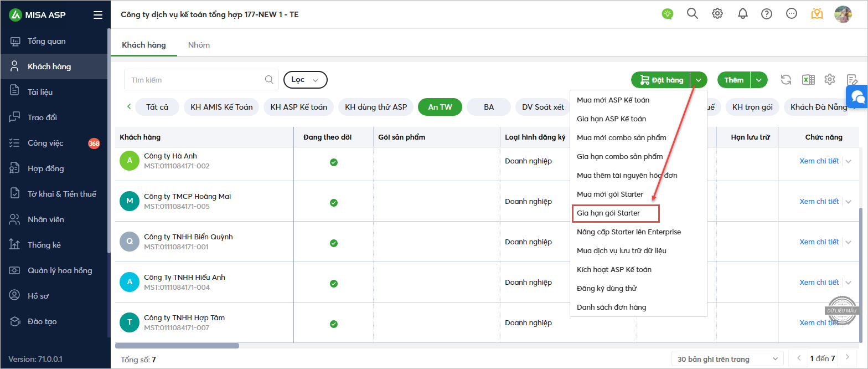The width and height of the screenshot is (868, 369).
Task: Collapse sidebar with hamburger menu icon
Action: click(x=98, y=15)
